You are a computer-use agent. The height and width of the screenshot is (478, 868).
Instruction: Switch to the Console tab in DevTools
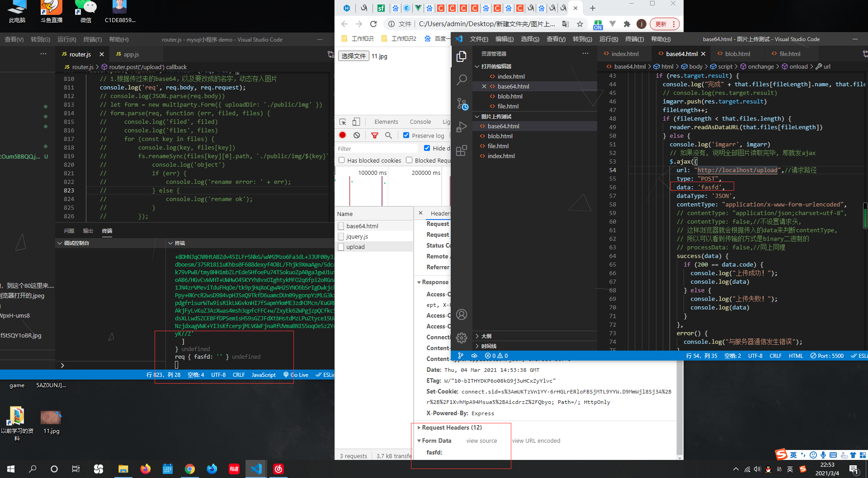point(420,122)
